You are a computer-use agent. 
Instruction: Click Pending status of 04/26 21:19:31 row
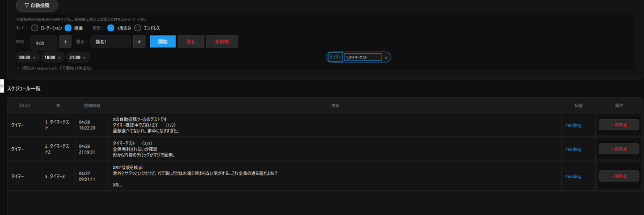pyautogui.click(x=573, y=149)
